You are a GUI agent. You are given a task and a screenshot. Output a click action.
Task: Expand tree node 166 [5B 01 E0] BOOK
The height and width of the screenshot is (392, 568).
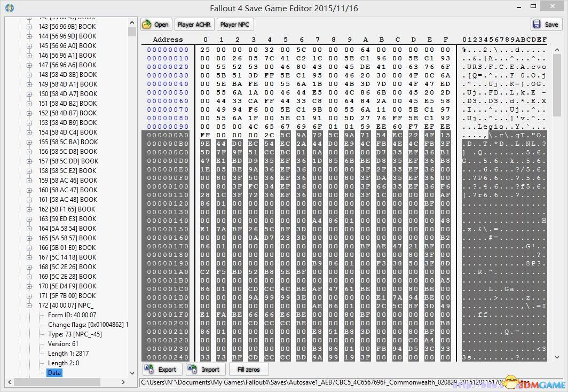point(29,248)
